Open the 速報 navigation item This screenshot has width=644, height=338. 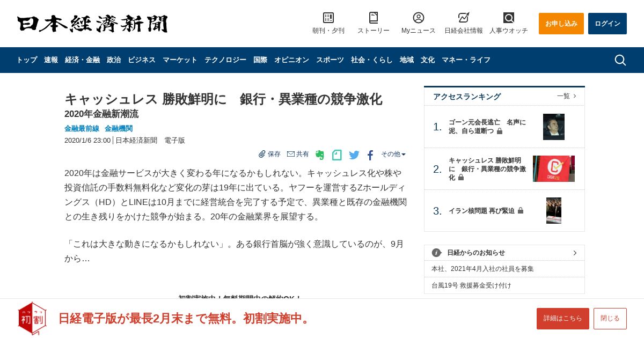51,60
